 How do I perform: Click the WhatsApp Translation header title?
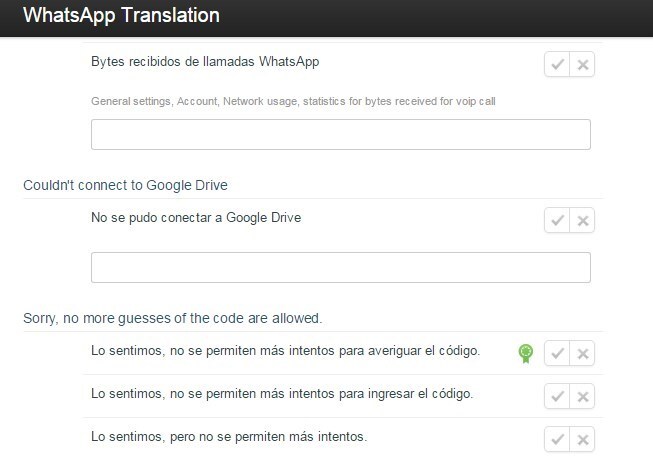tap(121, 16)
